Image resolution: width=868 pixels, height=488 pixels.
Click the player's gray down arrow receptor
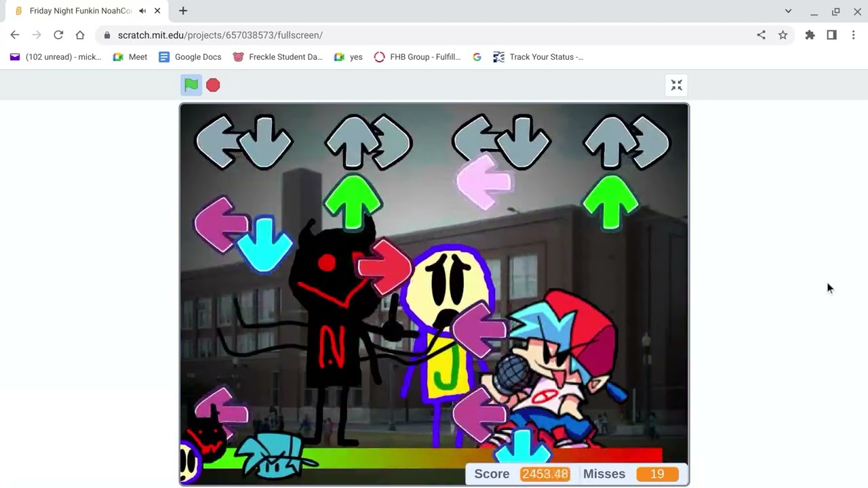pyautogui.click(x=524, y=142)
